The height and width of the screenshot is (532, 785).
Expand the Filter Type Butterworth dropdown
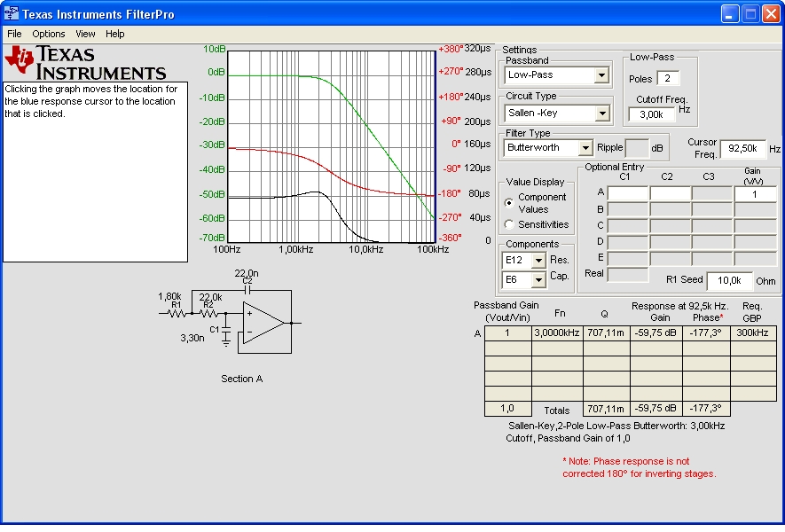click(x=585, y=148)
